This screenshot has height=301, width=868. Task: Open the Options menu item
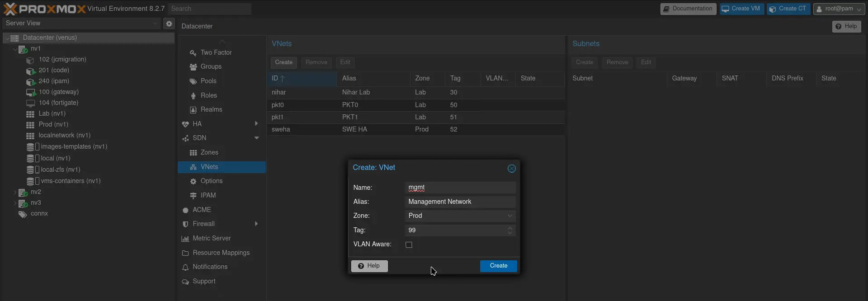coord(222,181)
